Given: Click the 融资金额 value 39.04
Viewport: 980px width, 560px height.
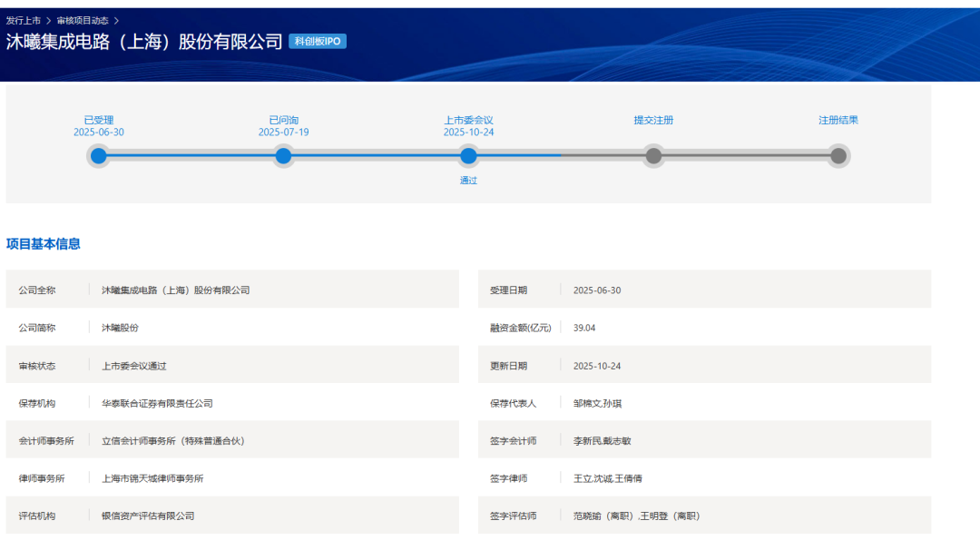Looking at the screenshot, I should click(584, 328).
